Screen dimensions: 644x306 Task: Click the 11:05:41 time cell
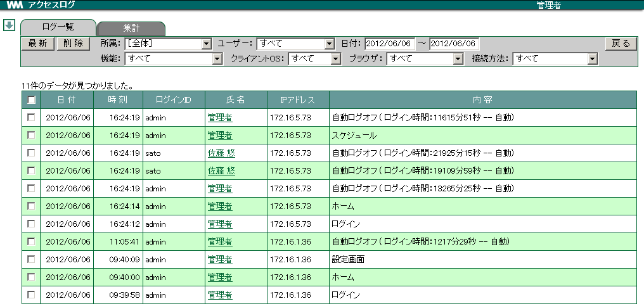(118, 241)
